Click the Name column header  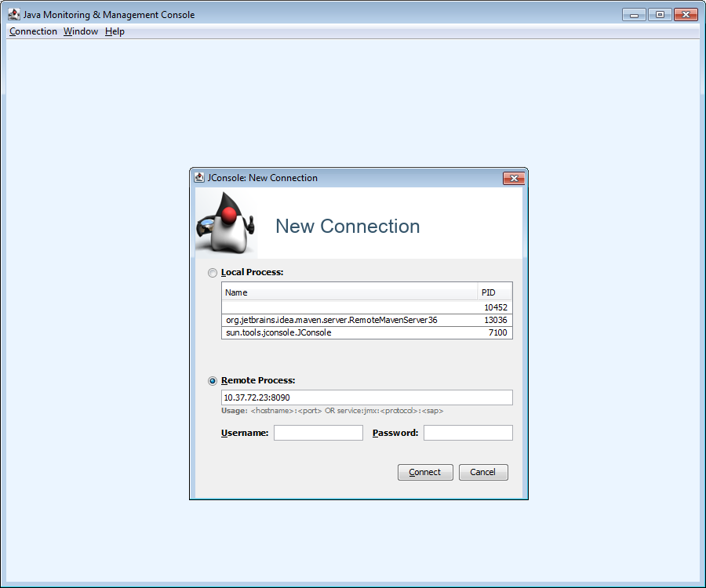pos(349,292)
